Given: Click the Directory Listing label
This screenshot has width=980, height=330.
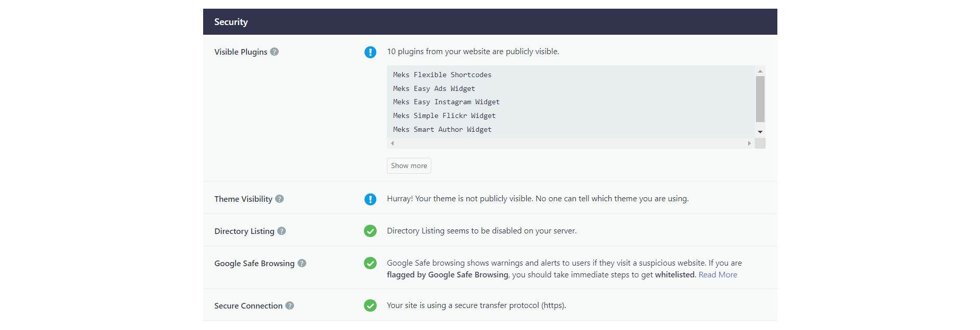Looking at the screenshot, I should click(x=244, y=231).
